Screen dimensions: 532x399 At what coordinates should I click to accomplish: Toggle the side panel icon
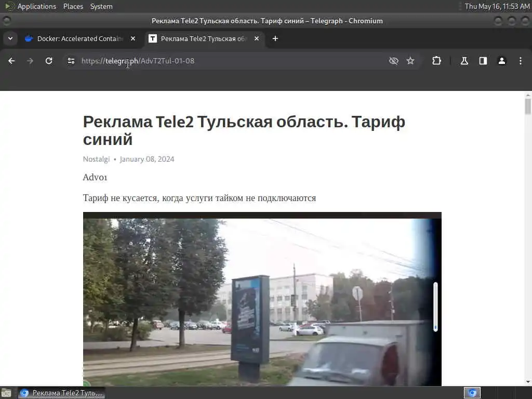(x=483, y=61)
